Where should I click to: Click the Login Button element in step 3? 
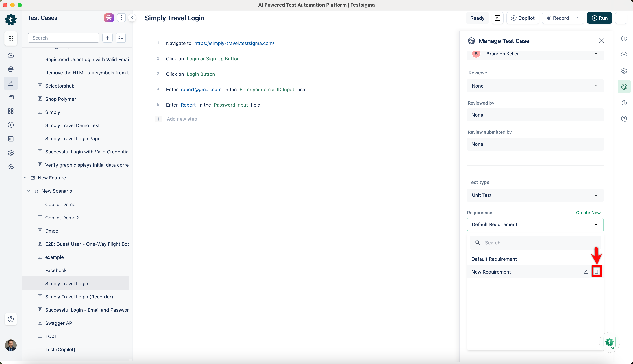[201, 74]
